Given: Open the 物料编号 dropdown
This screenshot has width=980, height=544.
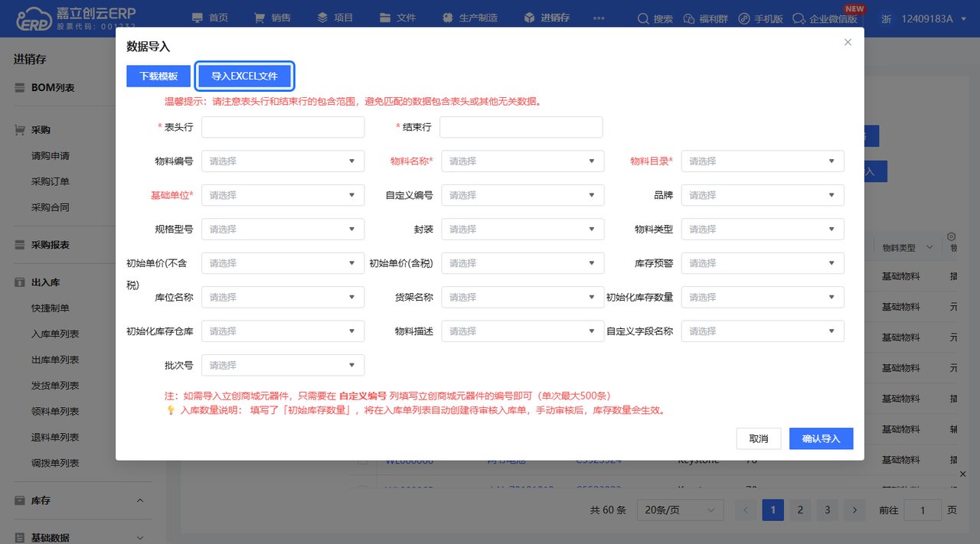Looking at the screenshot, I should pos(283,161).
